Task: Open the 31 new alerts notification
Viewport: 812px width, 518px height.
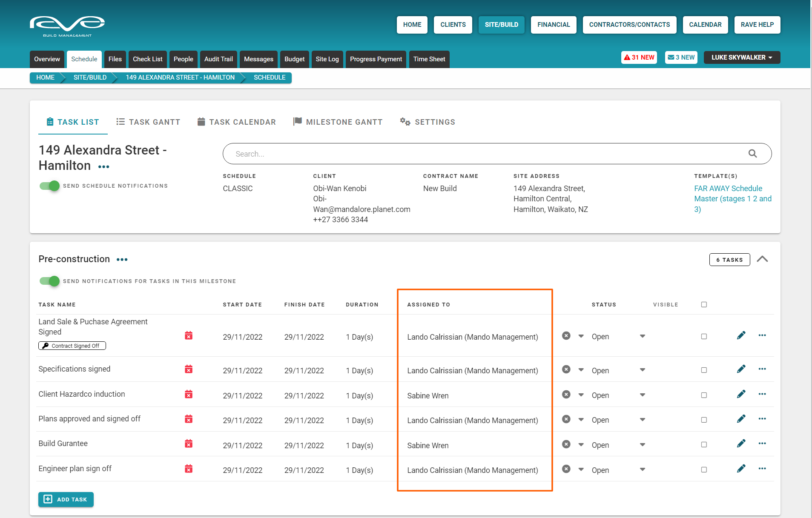Action: [639, 57]
